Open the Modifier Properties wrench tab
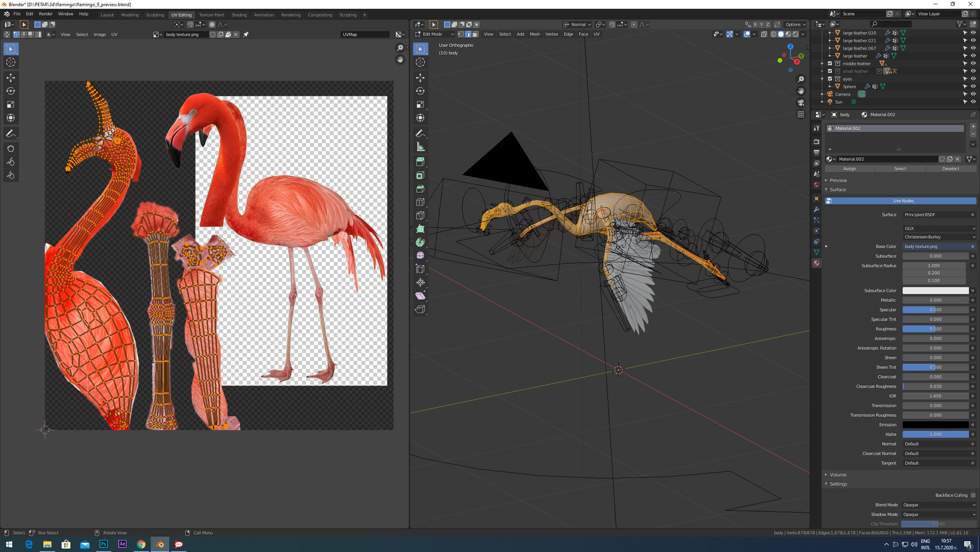This screenshot has height=552, width=980. (816, 209)
